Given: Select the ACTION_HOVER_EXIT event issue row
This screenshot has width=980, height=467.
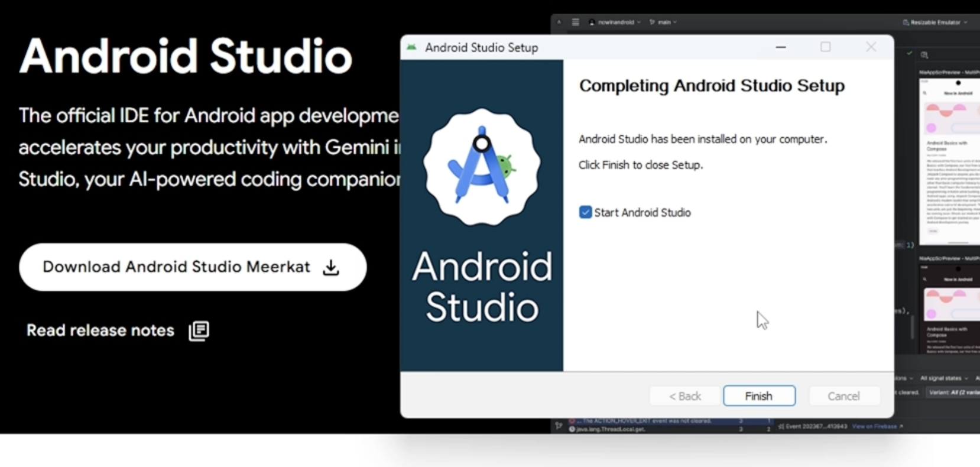Looking at the screenshot, I should [671, 421].
